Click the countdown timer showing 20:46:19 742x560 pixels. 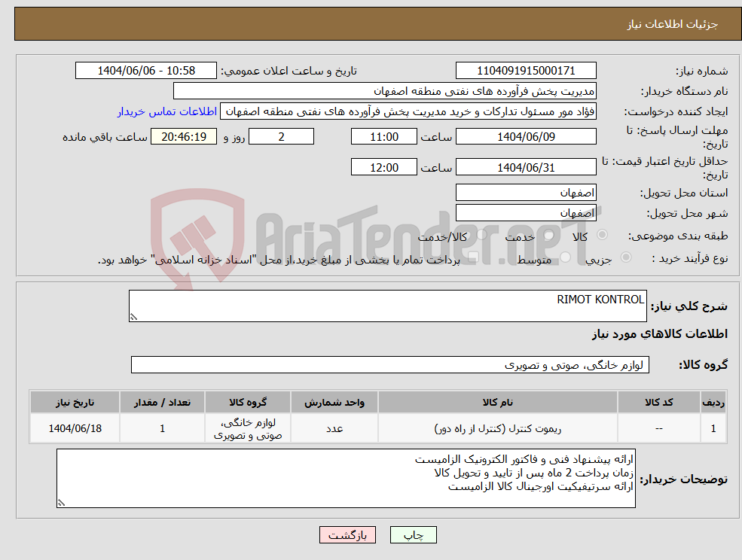click(x=183, y=136)
